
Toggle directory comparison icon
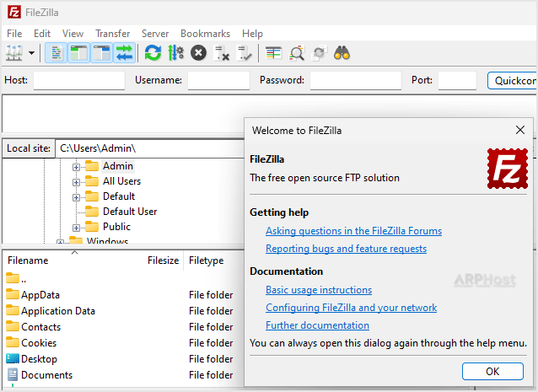coord(297,53)
